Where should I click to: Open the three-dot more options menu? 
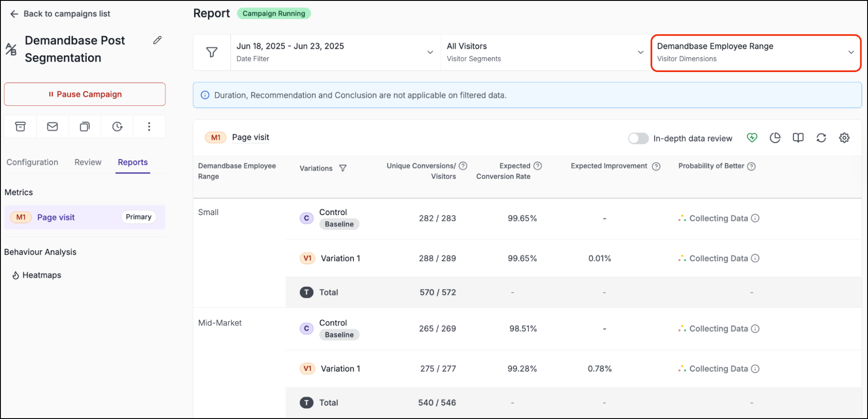tap(149, 127)
